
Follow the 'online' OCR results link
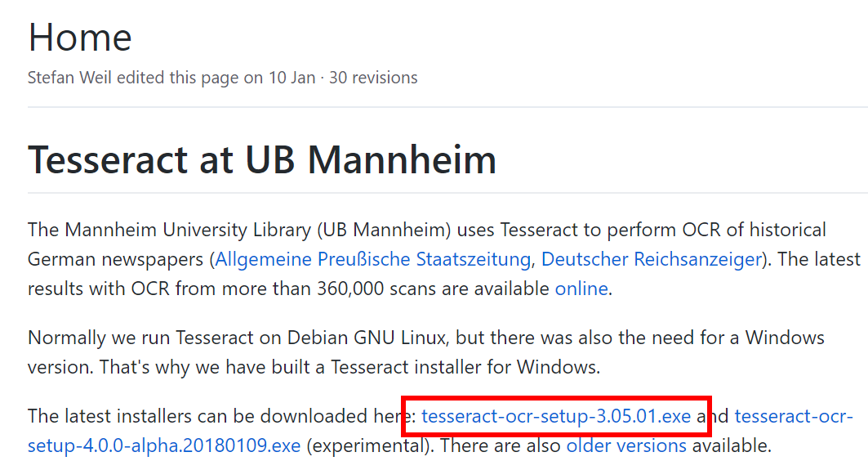(581, 289)
